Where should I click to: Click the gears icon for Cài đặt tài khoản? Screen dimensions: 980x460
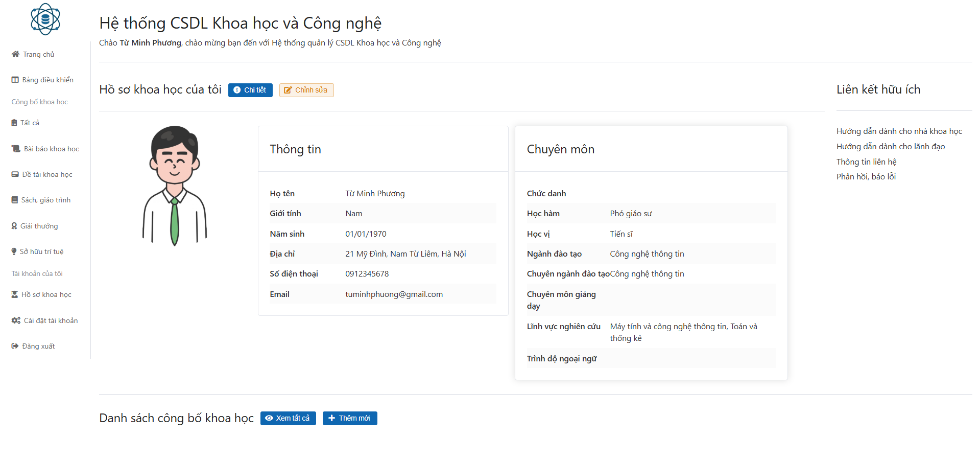coord(16,320)
